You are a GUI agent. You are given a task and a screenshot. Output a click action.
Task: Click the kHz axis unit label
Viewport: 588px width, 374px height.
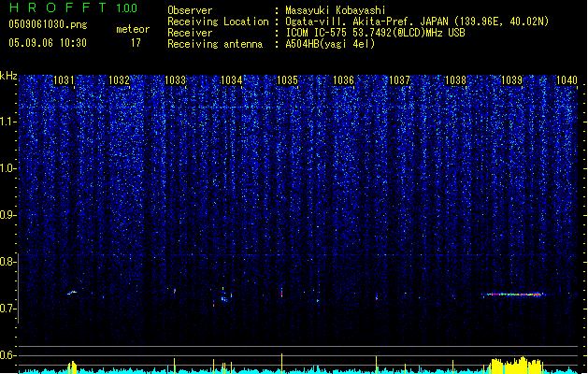coord(8,76)
